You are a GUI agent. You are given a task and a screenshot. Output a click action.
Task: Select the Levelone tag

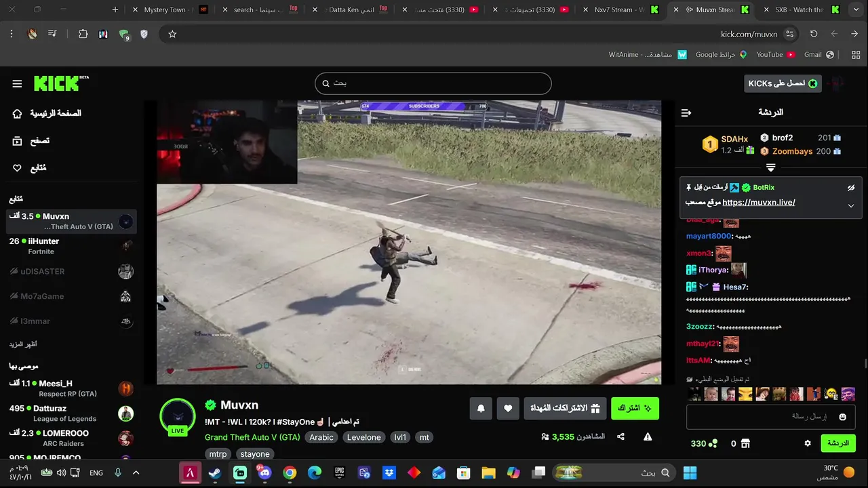[x=363, y=437]
